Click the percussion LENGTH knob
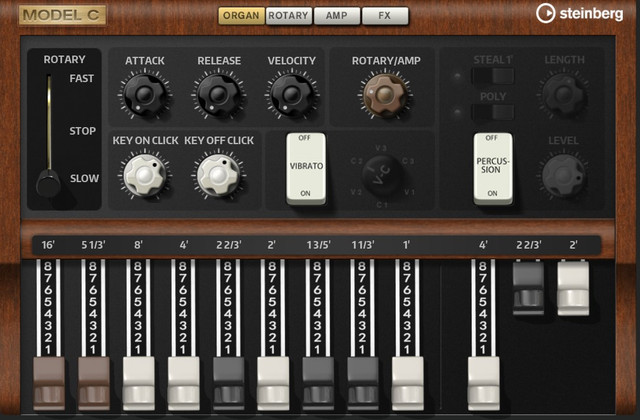The width and height of the screenshot is (640, 420). (x=564, y=95)
